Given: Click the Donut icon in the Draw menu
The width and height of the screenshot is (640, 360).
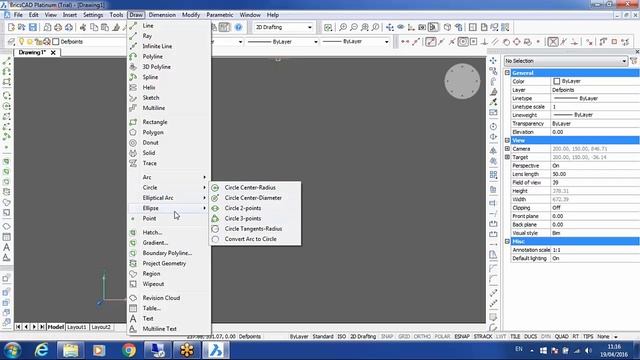Looking at the screenshot, I should pyautogui.click(x=133, y=142).
